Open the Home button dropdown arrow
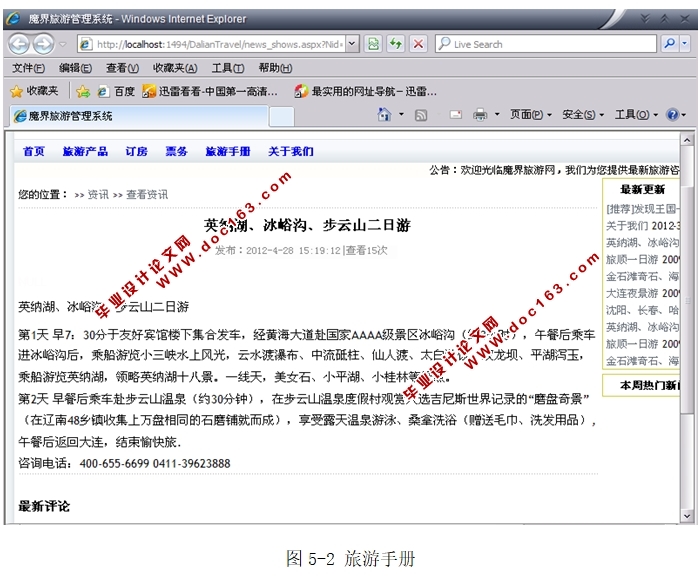 coord(401,114)
